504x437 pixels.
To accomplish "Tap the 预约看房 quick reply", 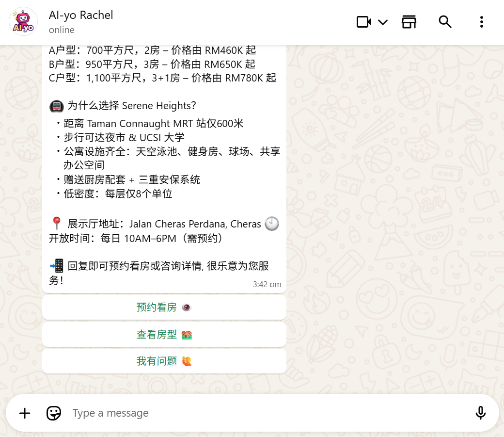I will [x=164, y=307].
